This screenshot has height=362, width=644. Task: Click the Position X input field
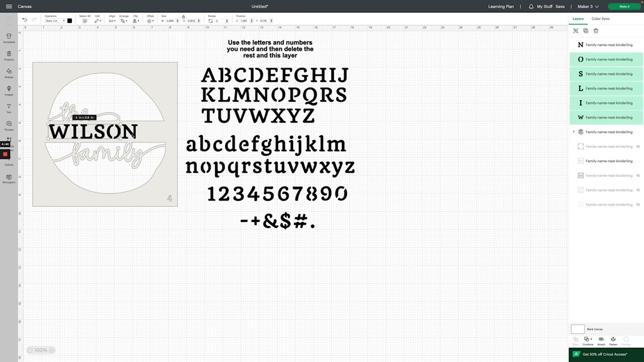point(244,21)
